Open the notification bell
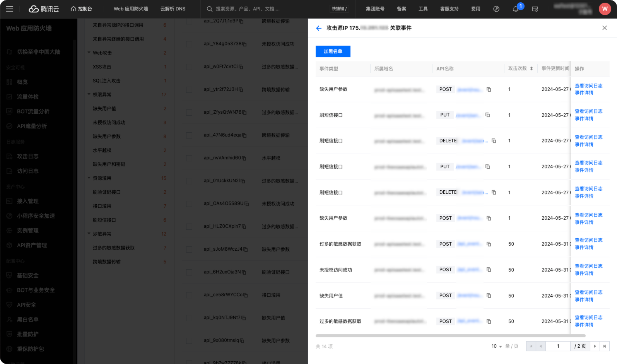 (516, 9)
